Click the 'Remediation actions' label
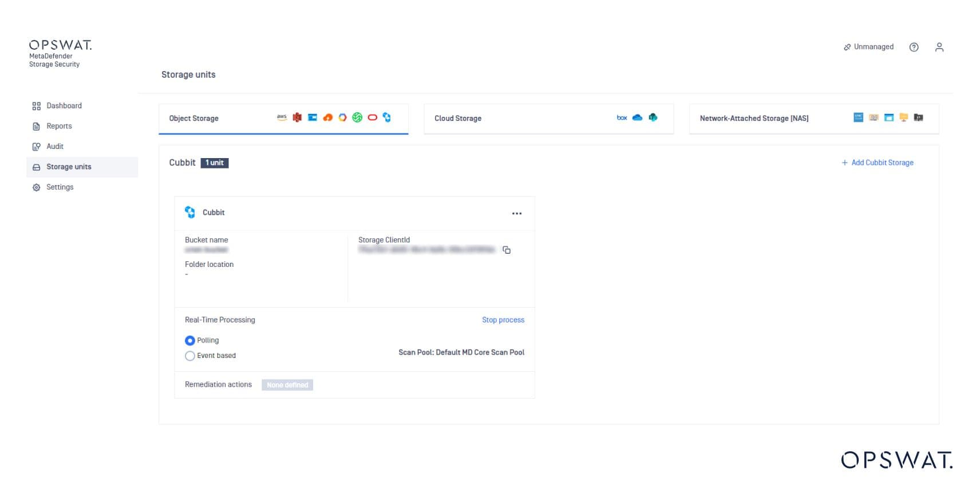 [x=218, y=384]
